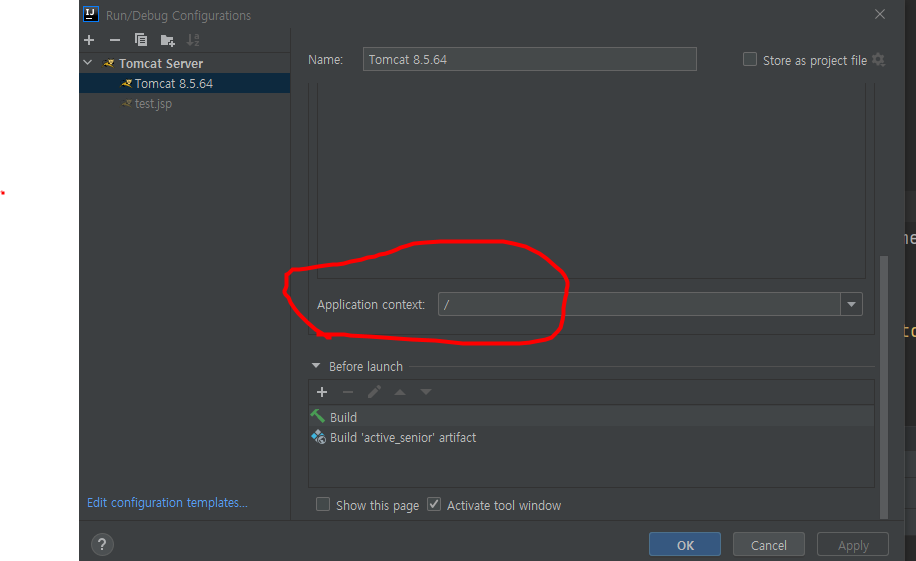Remove the selected configuration
The image size is (916, 561).
pos(114,40)
